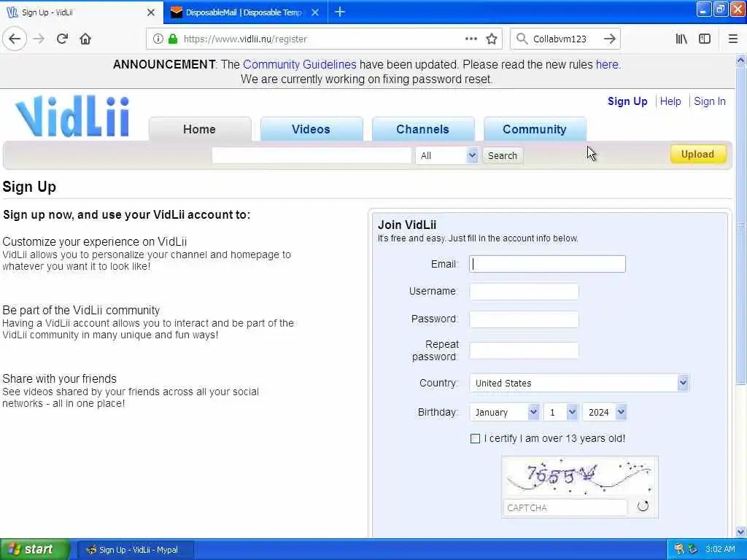Click the Password field
Screen dimensions: 747x560
click(x=524, y=319)
